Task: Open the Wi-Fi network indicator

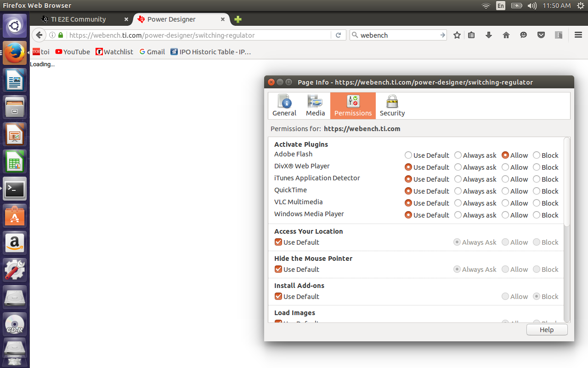Action: coord(486,6)
